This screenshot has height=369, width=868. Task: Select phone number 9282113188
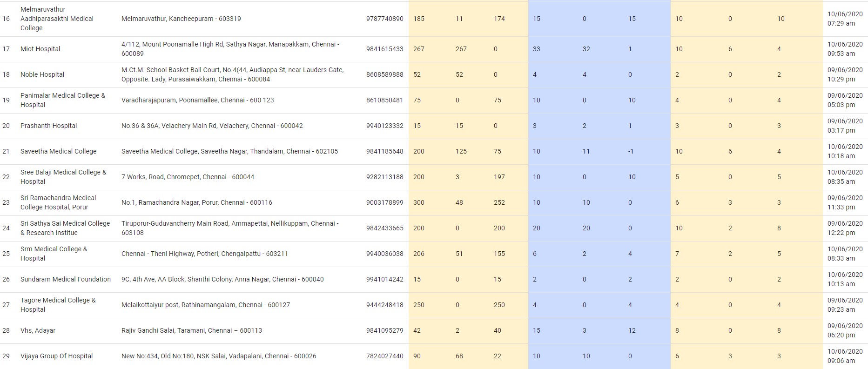coord(385,177)
